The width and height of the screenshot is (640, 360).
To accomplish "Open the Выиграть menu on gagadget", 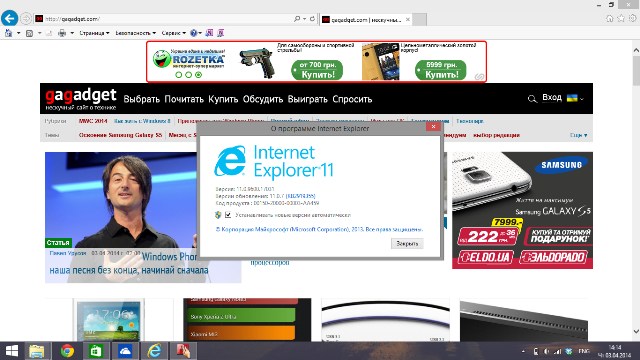I will 307,99.
